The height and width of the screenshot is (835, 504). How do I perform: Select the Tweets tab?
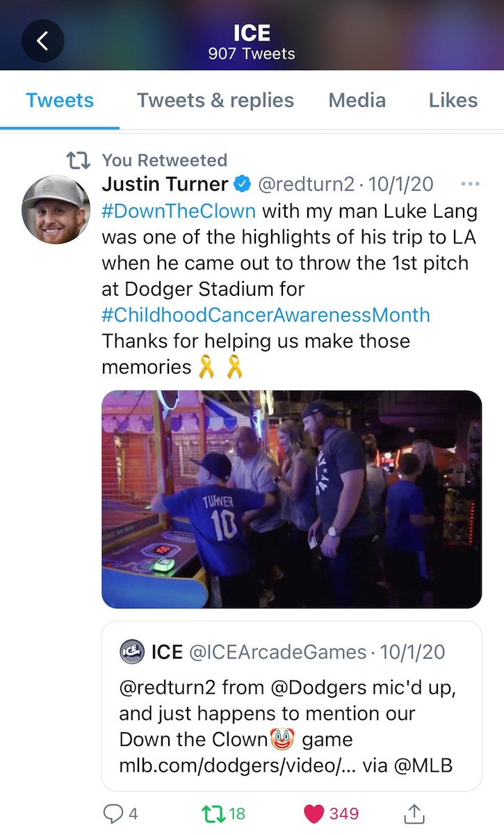click(x=60, y=100)
